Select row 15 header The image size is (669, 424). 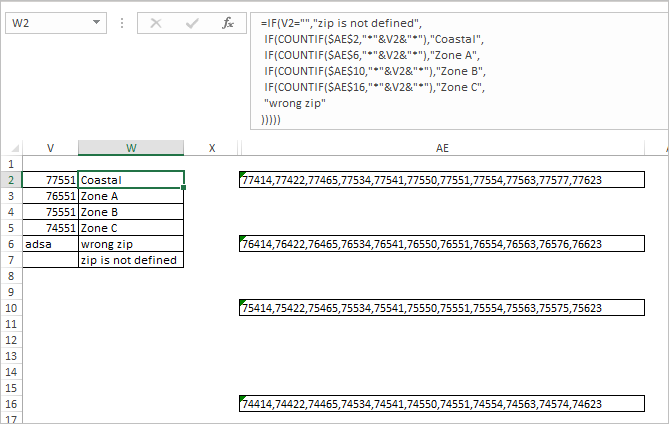coord(11,388)
